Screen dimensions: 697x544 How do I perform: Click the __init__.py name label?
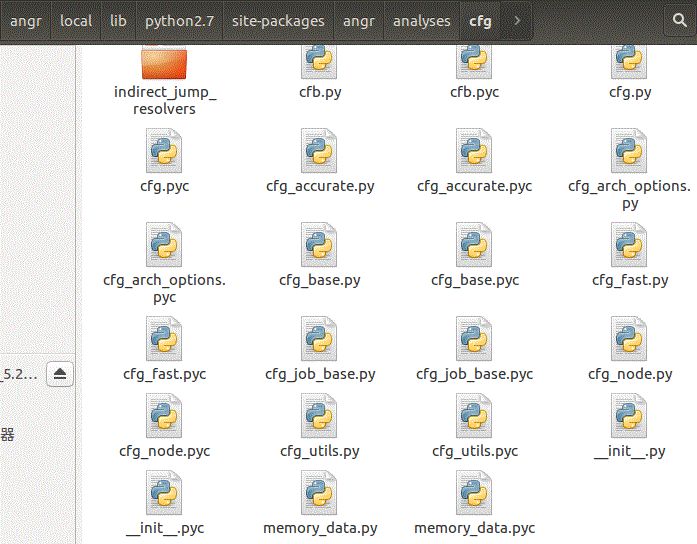[x=629, y=452]
